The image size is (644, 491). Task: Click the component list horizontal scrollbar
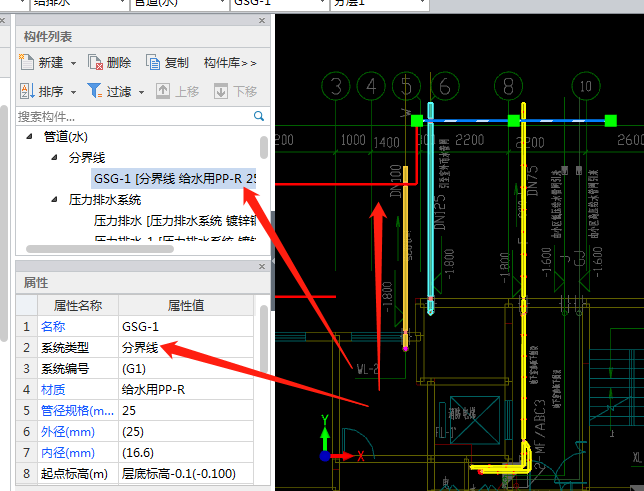click(x=100, y=249)
